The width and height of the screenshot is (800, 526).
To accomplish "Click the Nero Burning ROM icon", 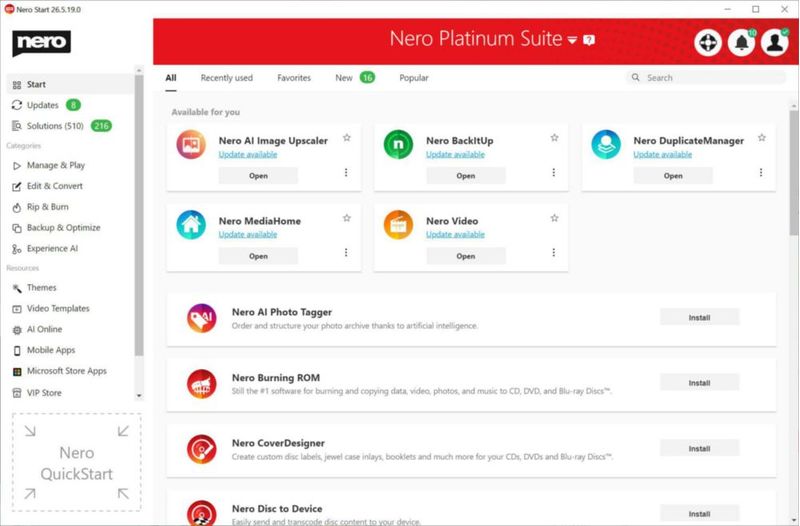I will click(202, 384).
